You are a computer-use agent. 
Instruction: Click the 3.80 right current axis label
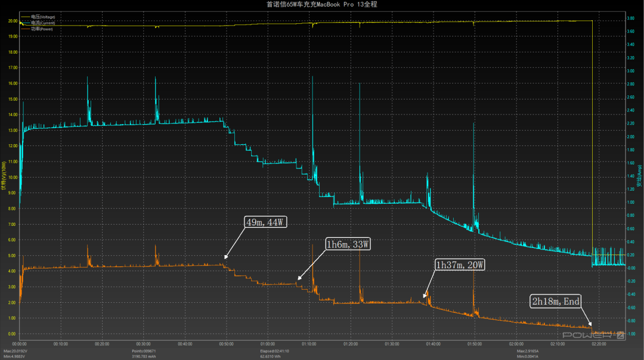tap(630, 18)
